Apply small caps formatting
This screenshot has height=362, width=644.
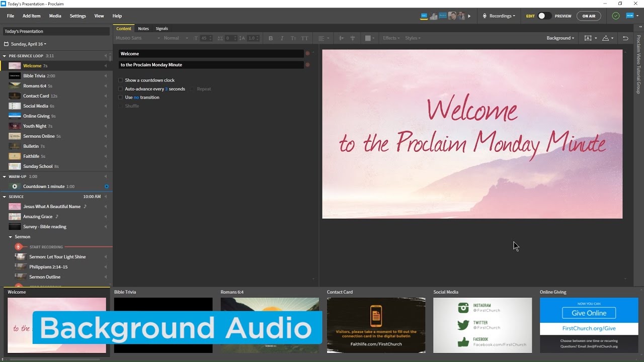tap(293, 38)
